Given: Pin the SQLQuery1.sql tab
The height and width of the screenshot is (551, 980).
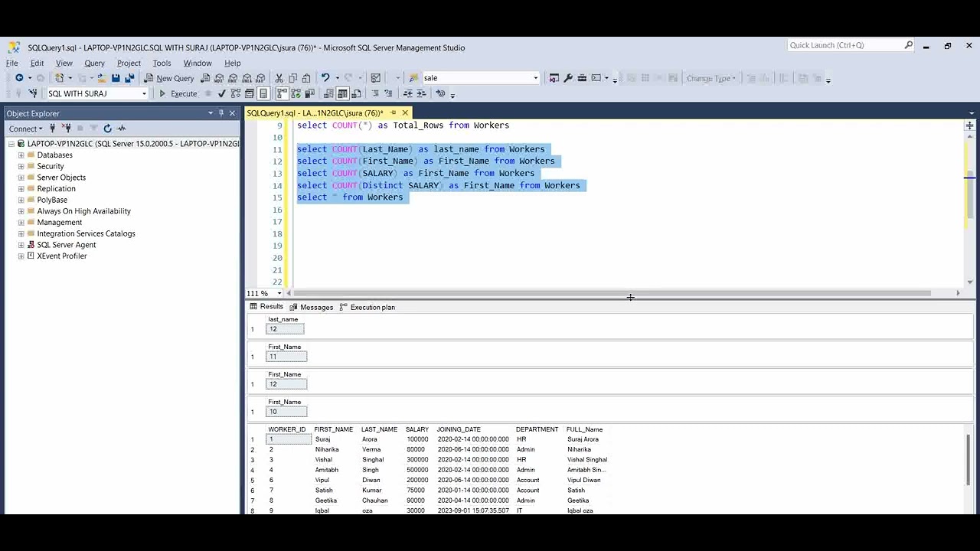Looking at the screenshot, I should (x=394, y=113).
